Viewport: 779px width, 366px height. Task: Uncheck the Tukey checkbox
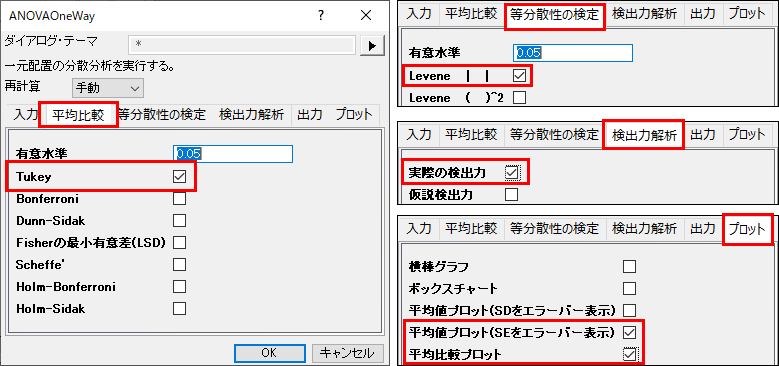(179, 176)
